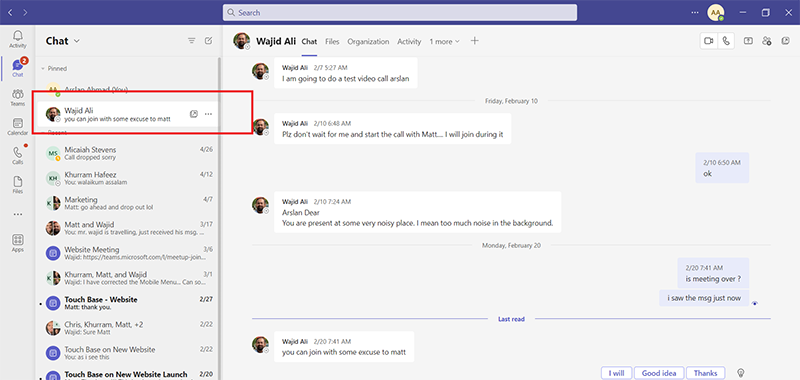Expand the Chat header dropdown
This screenshot has height=380, width=800.
tap(77, 41)
